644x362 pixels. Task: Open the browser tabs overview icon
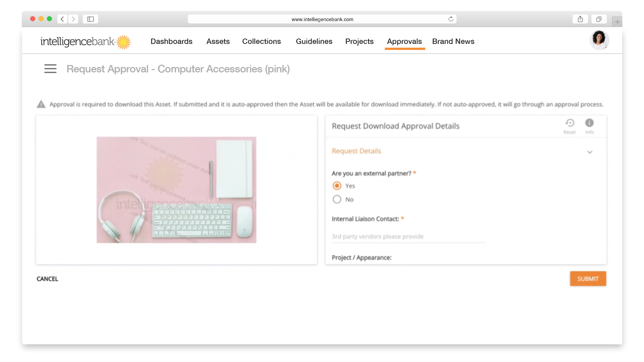coord(599,19)
